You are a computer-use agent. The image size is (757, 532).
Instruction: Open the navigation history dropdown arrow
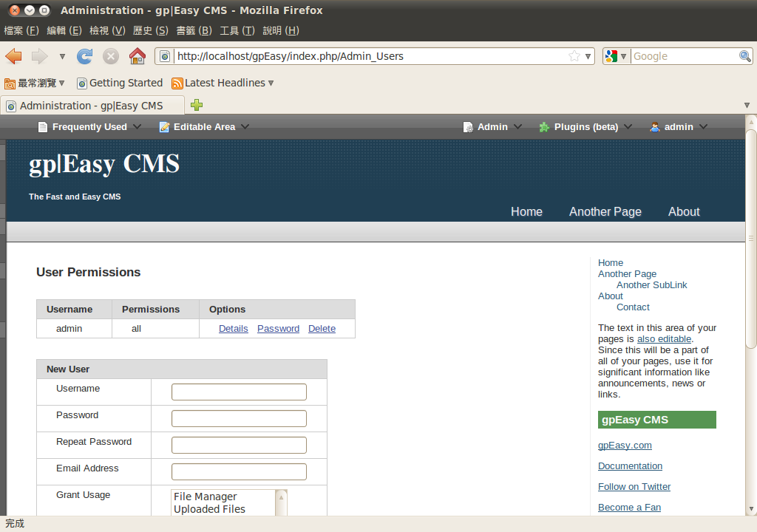pyautogui.click(x=62, y=56)
